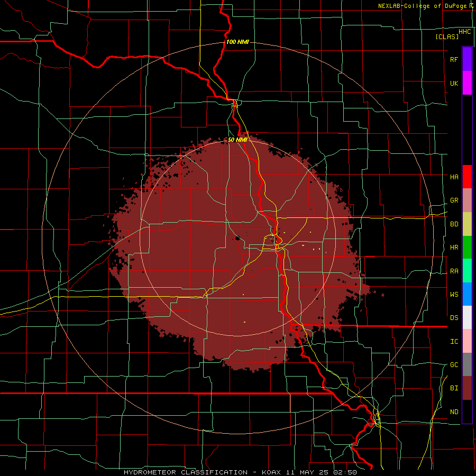Click the GR legend label
This screenshot has height=476, width=476.
[454, 200]
